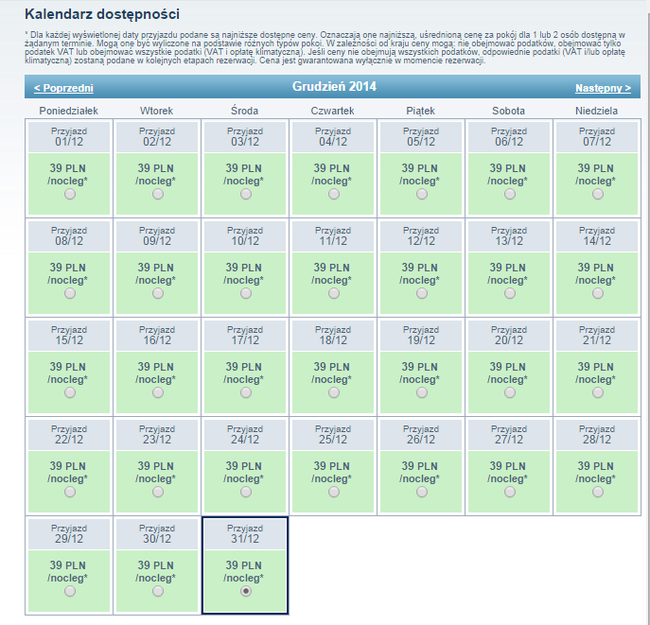Select Saturday 06/12 radio button
Viewport: 650px width, 625px height.
pos(509,194)
